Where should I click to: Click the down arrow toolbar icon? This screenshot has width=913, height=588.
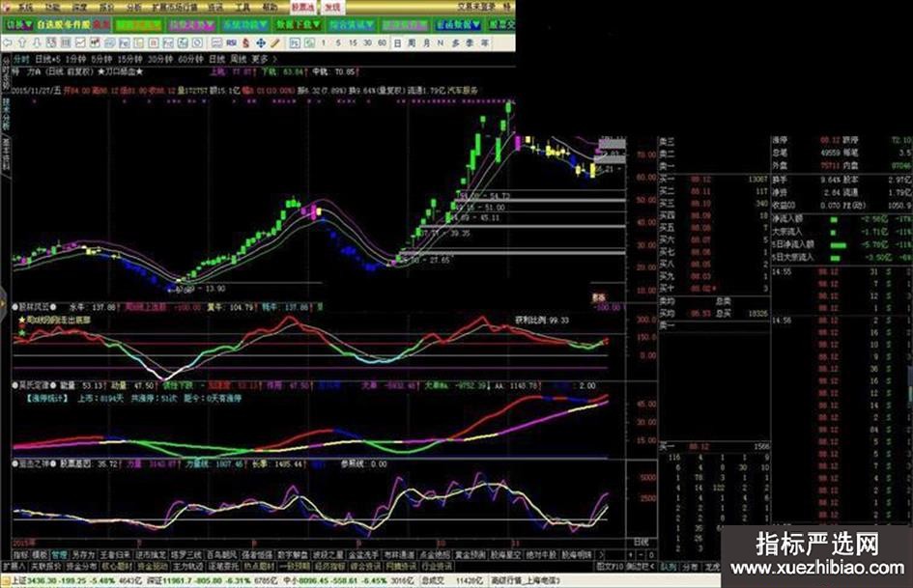(37, 42)
